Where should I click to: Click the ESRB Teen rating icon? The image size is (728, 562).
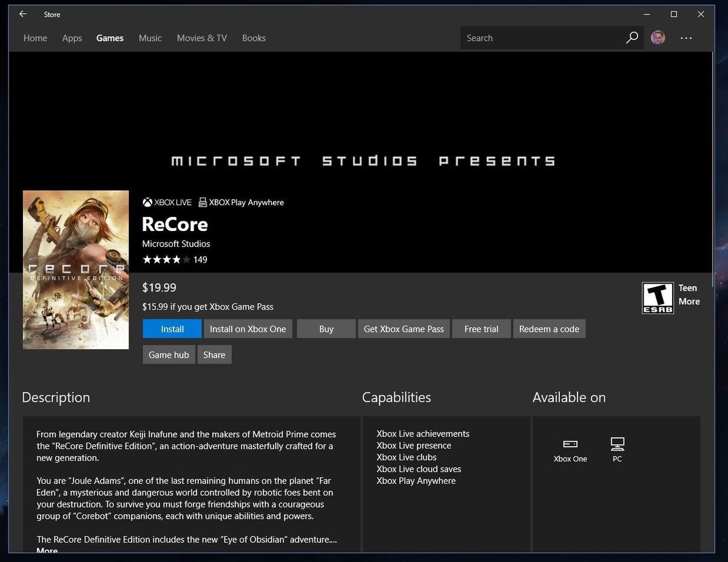point(659,297)
